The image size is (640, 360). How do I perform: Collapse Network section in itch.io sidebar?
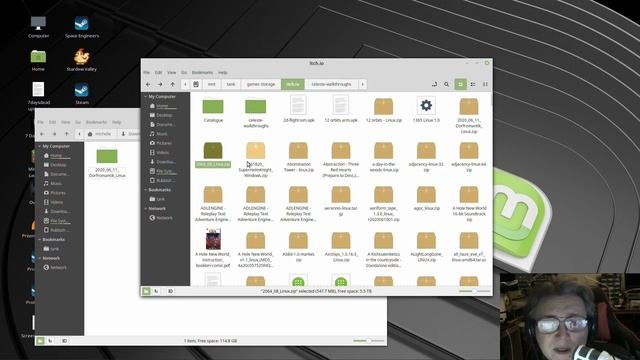(145, 209)
